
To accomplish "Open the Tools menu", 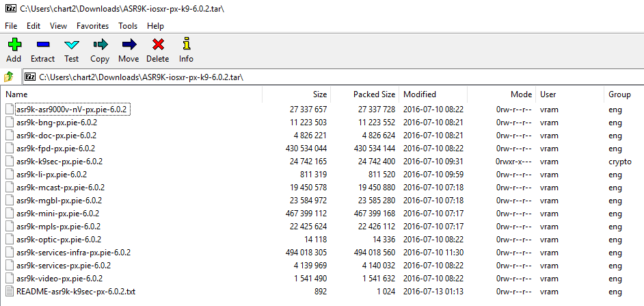I will pyautogui.click(x=128, y=26).
